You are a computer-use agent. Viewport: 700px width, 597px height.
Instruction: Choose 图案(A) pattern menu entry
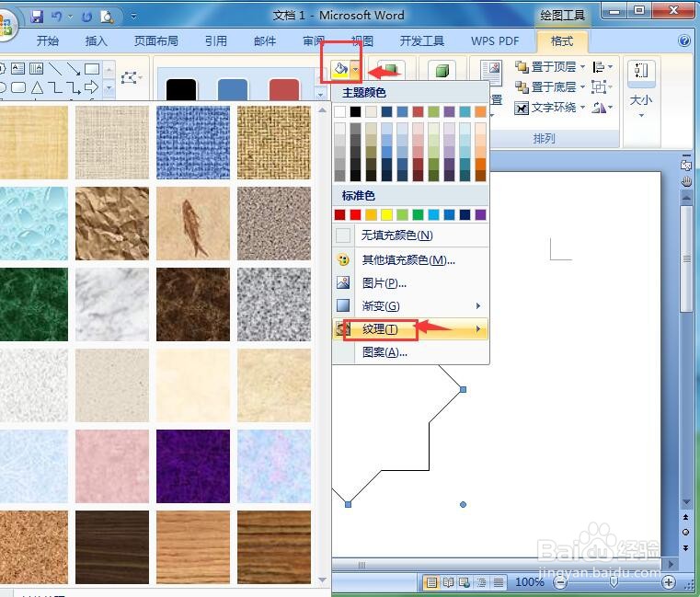tap(411, 352)
